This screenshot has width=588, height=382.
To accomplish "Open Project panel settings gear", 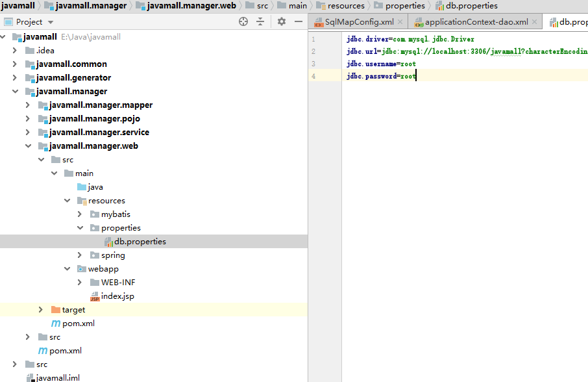I will [282, 21].
